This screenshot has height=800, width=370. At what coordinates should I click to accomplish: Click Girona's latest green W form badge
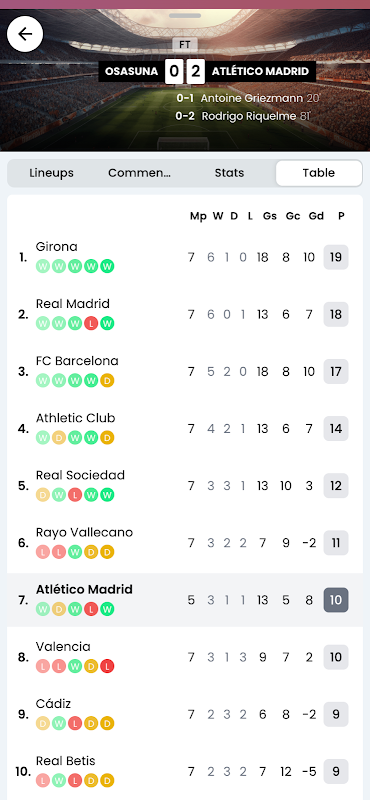[107, 266]
